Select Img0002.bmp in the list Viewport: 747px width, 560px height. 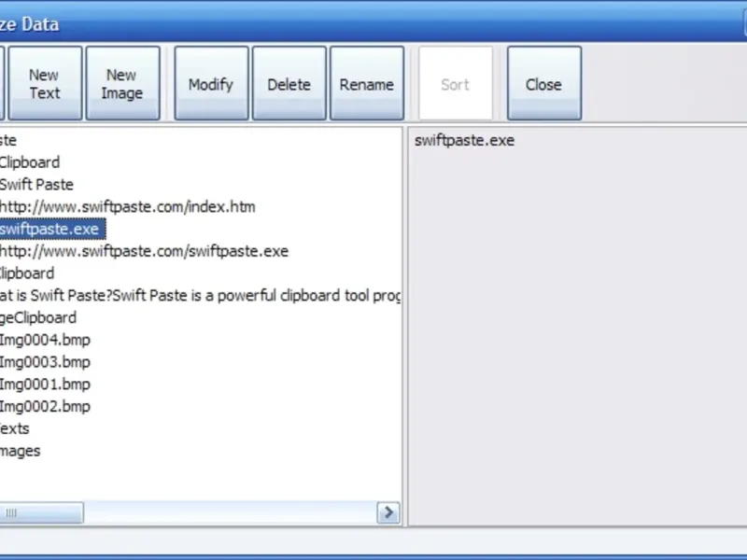click(x=45, y=406)
